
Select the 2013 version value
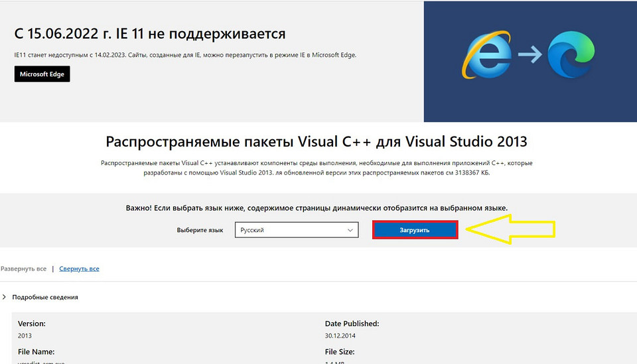click(25, 335)
